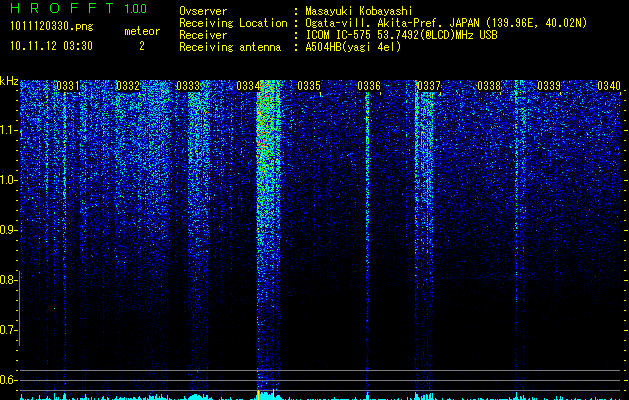Click the A504HB(yagi 4el) antenna text
629x400 pixels.
coord(353,47)
